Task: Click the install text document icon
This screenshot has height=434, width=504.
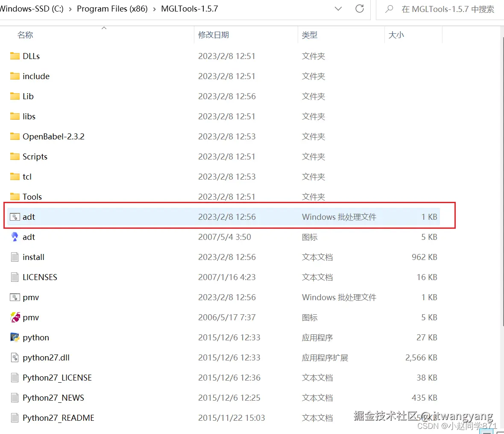Action: 15,257
